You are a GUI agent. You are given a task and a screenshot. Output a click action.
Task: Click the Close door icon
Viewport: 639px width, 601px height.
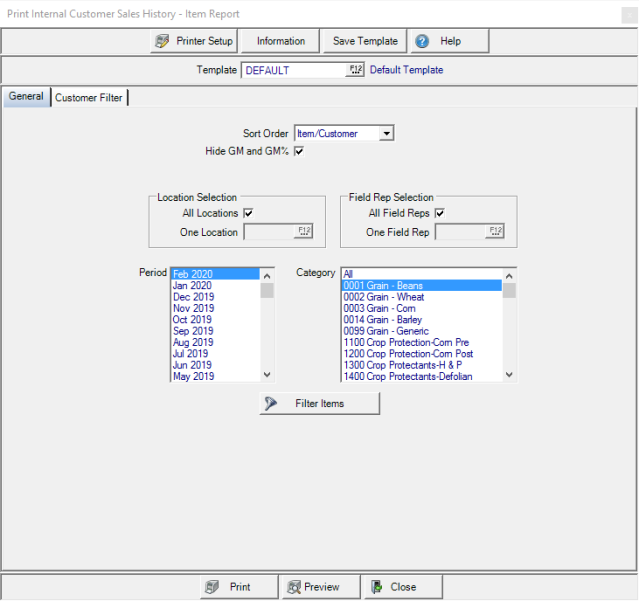(376, 587)
